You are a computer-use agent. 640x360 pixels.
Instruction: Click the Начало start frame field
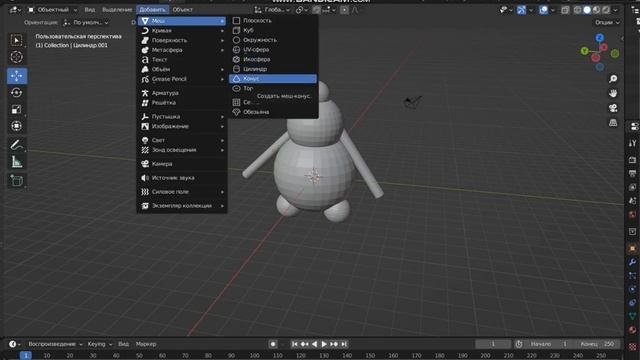549,344
